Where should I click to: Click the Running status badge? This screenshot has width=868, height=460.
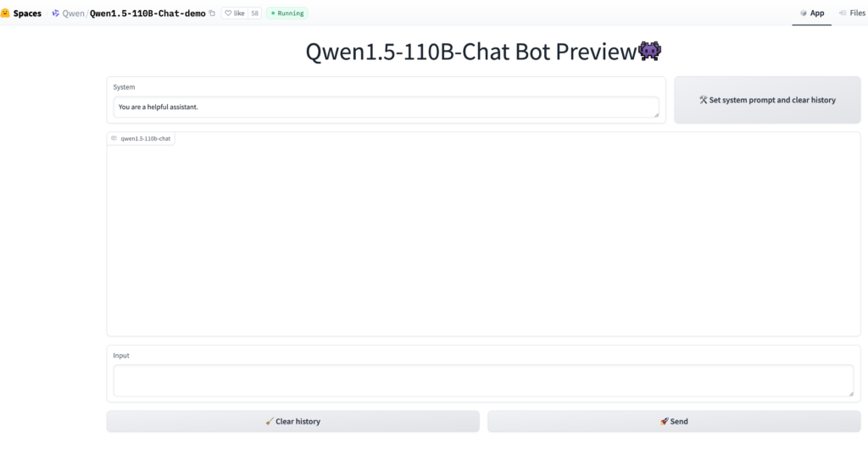tap(287, 14)
